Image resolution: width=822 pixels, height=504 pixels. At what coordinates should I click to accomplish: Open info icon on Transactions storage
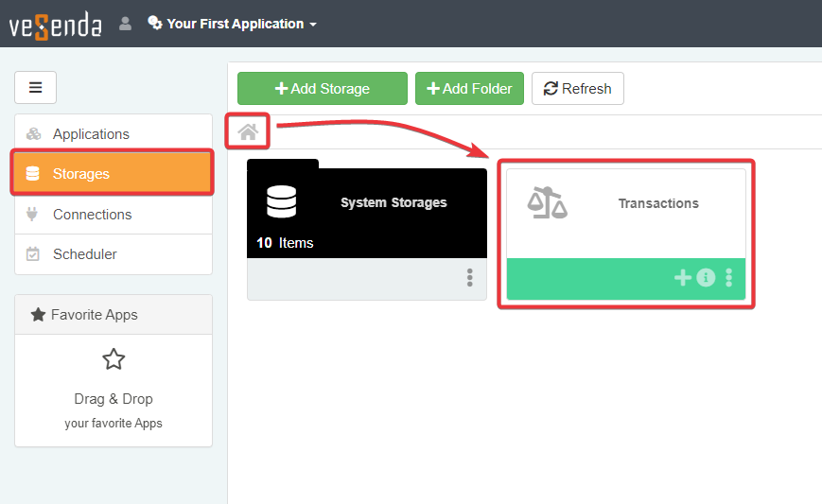coord(706,278)
